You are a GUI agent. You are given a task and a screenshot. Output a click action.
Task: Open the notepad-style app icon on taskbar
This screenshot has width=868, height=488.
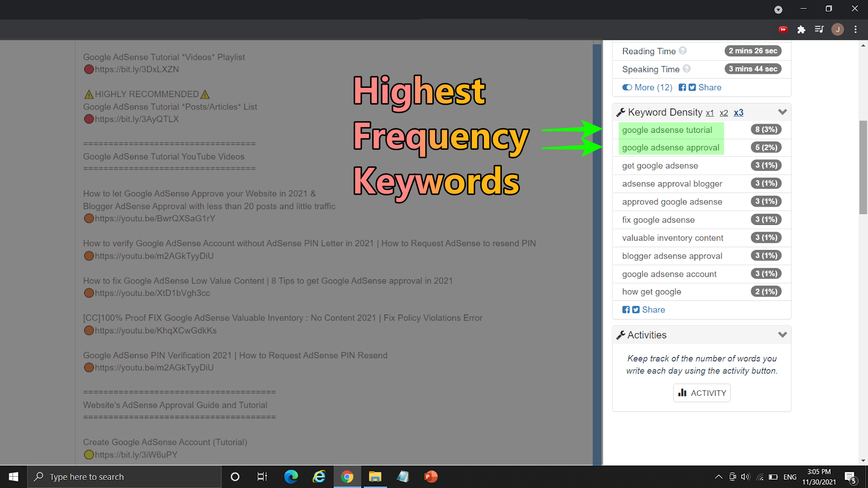coord(403,477)
